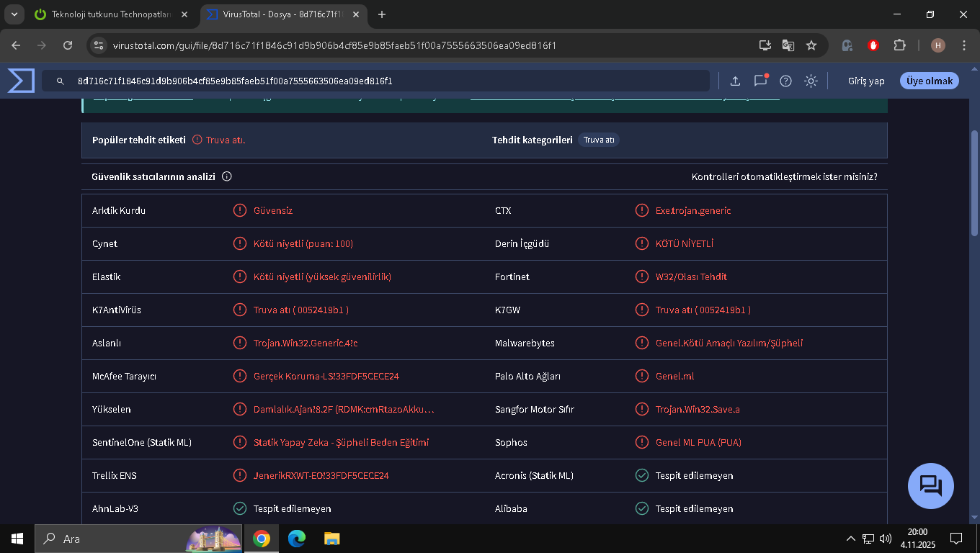Click the Trojan.Win32.Generic.4!c result
Screen dimensions: 980x553
click(306, 343)
